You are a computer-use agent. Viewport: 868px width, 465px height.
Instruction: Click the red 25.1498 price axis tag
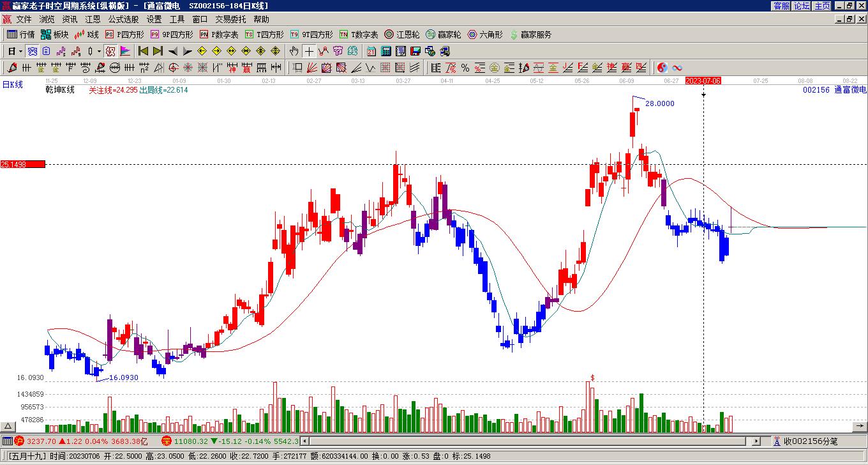tap(23, 164)
